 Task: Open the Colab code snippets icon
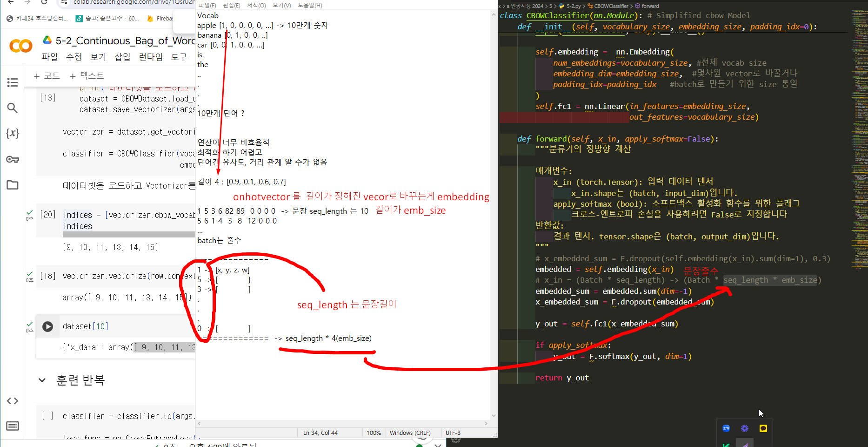click(13, 401)
